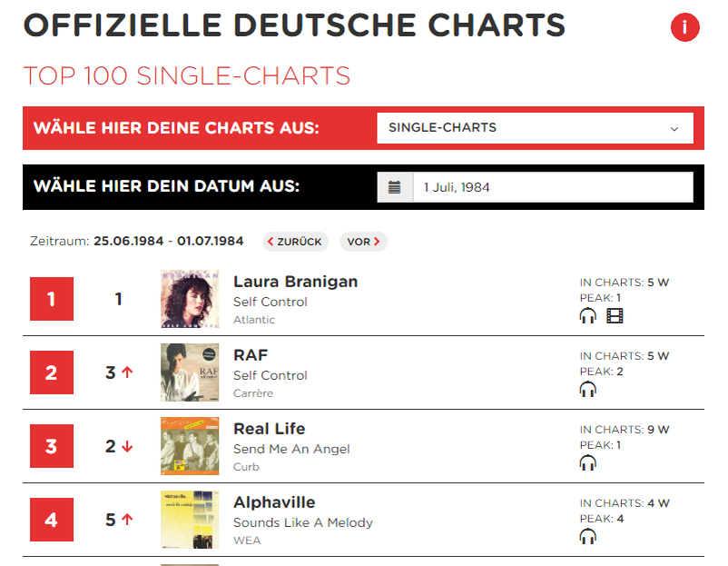Click the red info icon

[x=684, y=27]
